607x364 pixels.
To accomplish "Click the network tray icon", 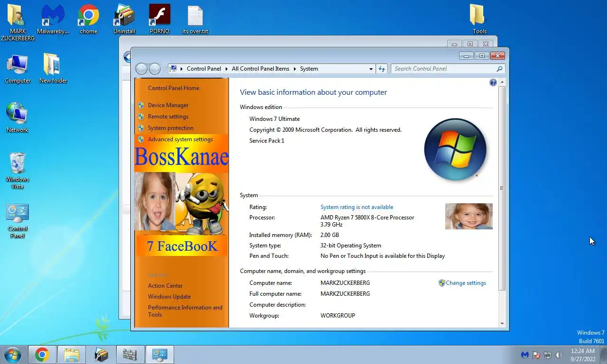I will pos(548,355).
